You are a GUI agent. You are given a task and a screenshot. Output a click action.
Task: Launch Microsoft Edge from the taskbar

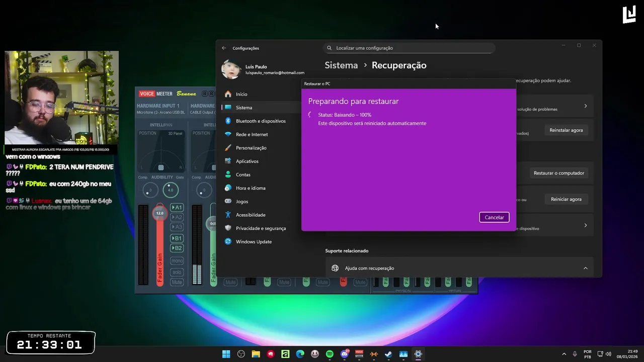point(300,354)
